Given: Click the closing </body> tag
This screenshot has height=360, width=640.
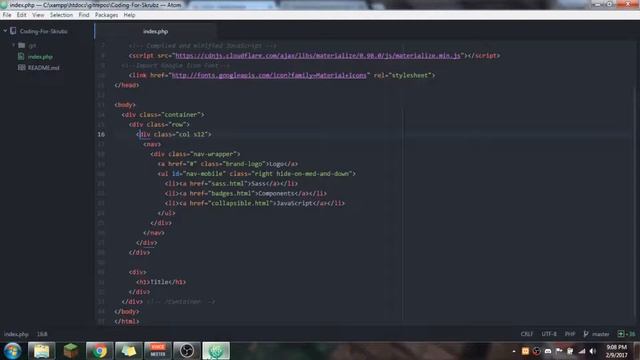Looking at the screenshot, I should point(127,311).
